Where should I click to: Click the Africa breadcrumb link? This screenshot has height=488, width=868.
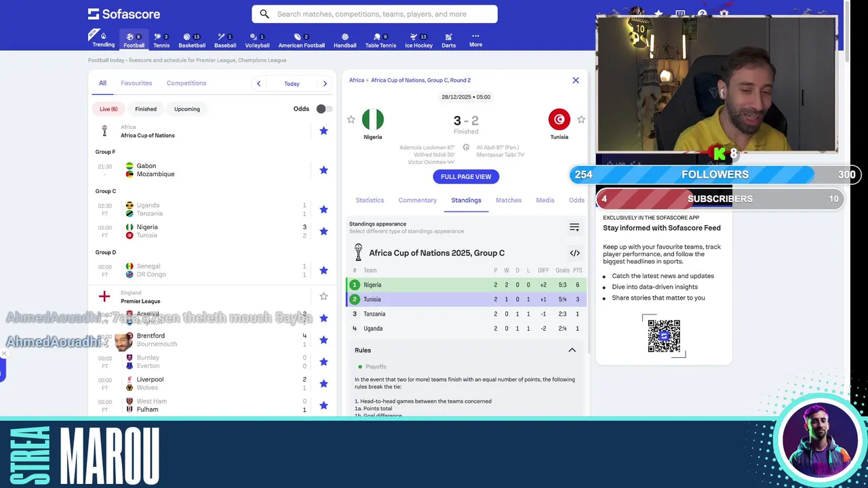(x=357, y=80)
